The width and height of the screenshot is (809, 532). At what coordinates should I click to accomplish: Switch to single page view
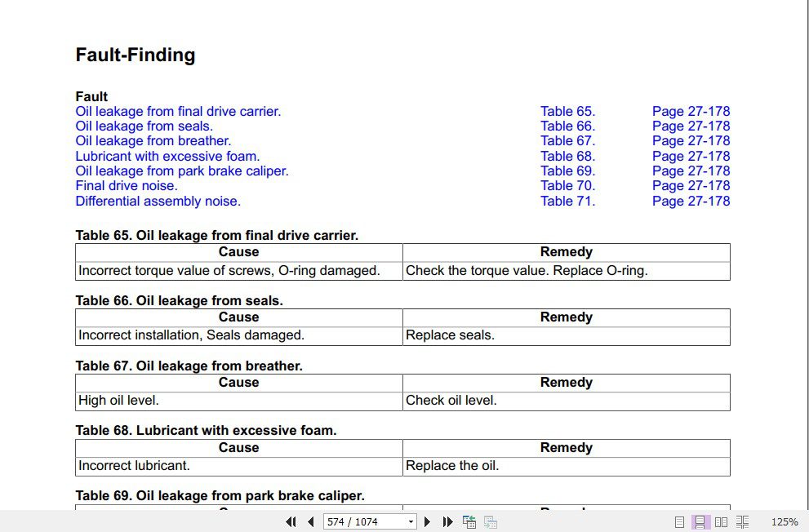click(679, 522)
